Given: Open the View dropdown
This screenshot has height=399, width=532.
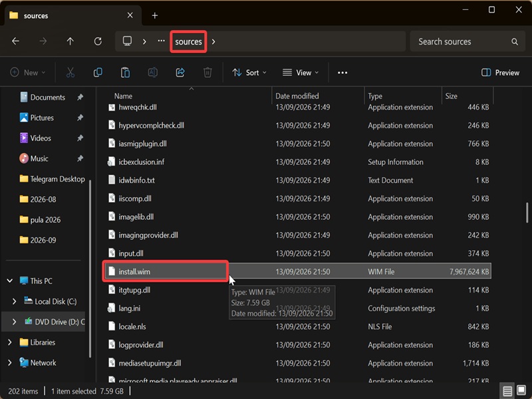Looking at the screenshot, I should coord(301,72).
